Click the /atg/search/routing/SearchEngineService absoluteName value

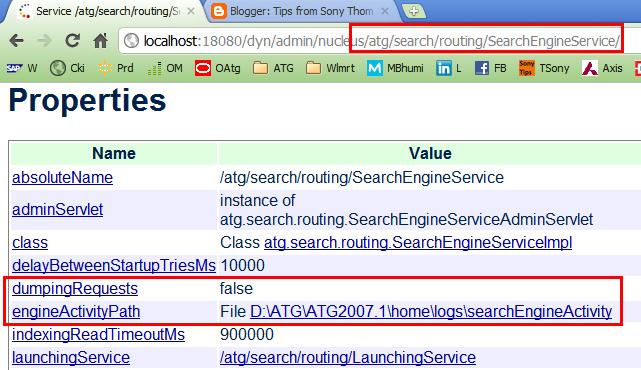click(362, 177)
